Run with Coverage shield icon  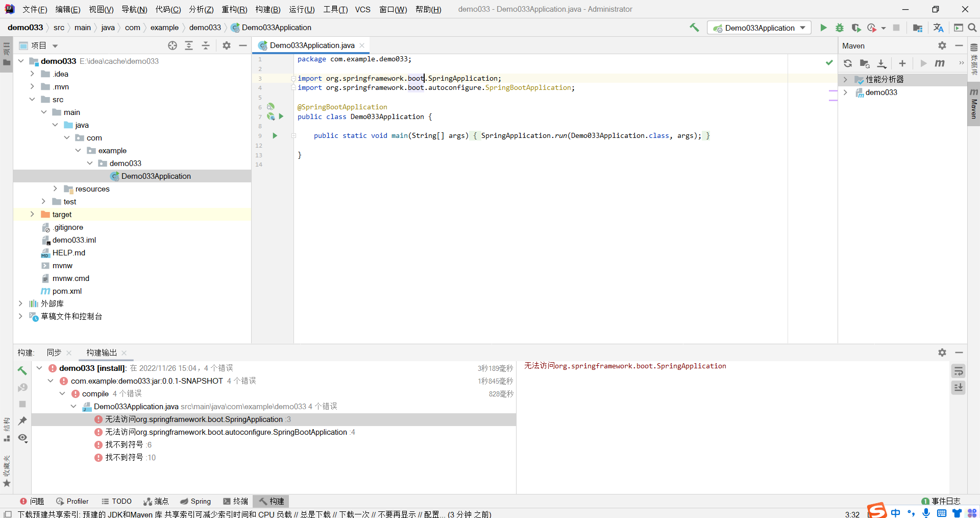coord(856,28)
